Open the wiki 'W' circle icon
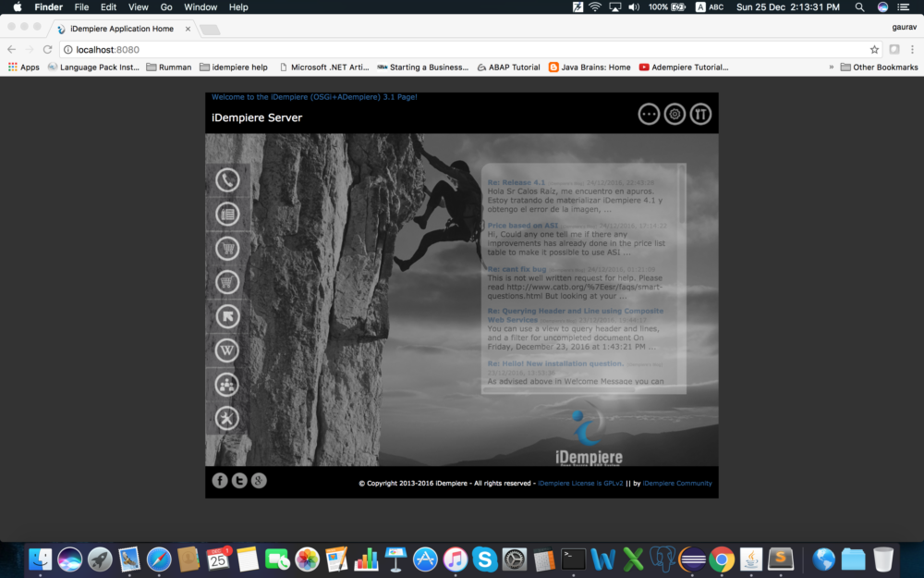The image size is (924, 578). [227, 350]
